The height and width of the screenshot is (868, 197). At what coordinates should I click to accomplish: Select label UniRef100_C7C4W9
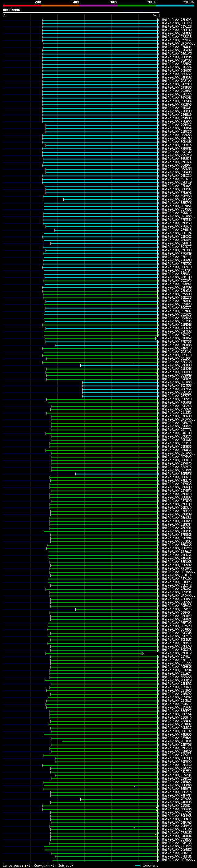point(177,50)
